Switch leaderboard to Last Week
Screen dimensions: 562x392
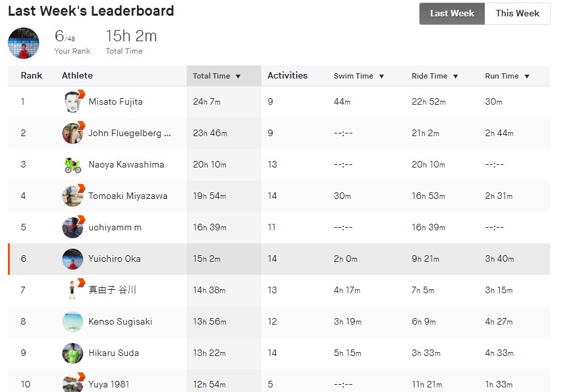click(x=452, y=14)
